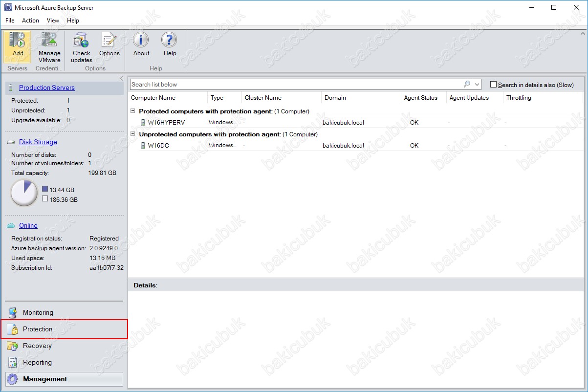
Task: Click the Cluster Name column header
Action: (x=282, y=98)
